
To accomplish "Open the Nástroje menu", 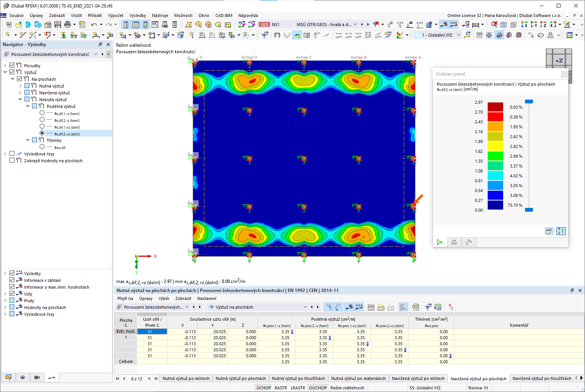I will click(160, 15).
